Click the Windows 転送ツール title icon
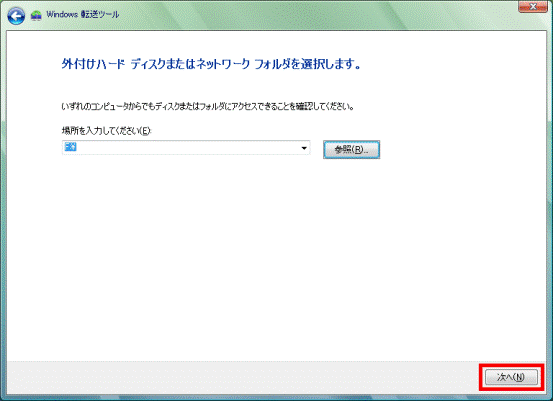Viewport: 553px width, 401px height. pyautogui.click(x=36, y=15)
